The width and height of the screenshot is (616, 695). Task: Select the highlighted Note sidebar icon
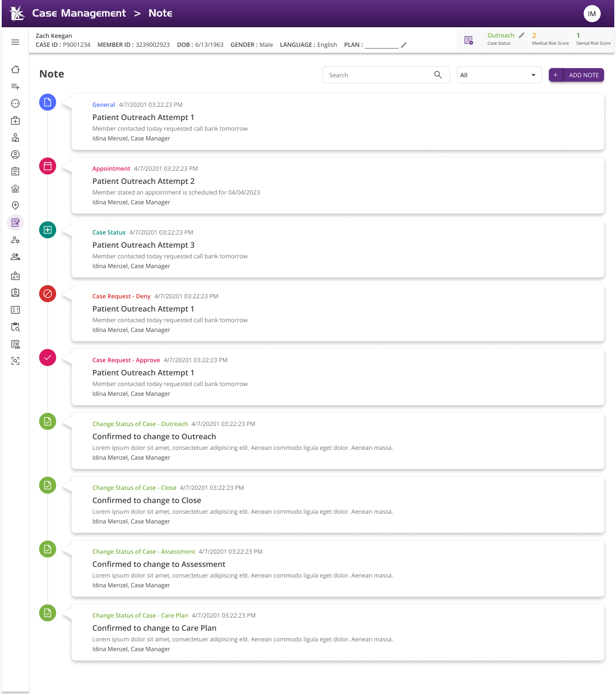click(x=15, y=223)
